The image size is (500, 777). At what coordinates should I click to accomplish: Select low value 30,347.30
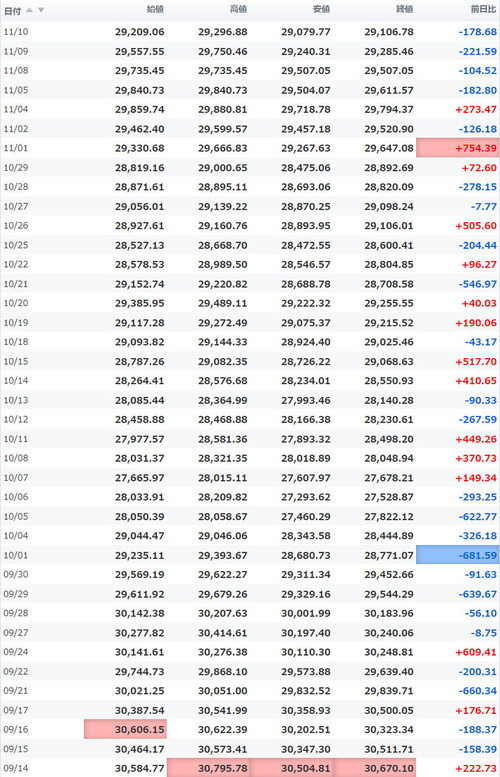306,749
